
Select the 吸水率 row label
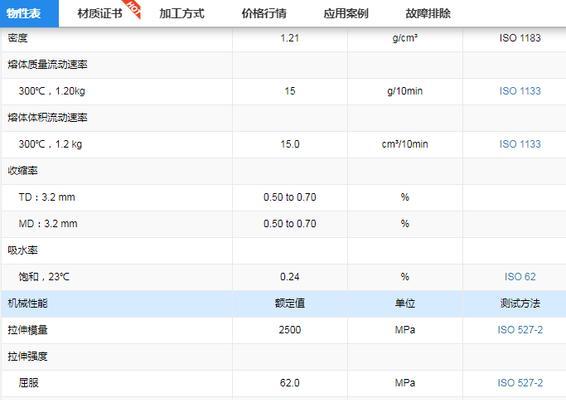[23, 250]
